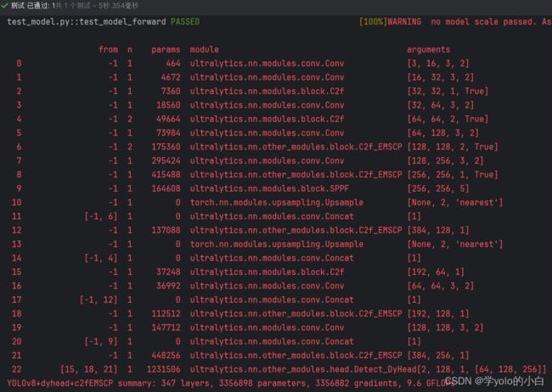Click the 'module' column header

pos(204,49)
